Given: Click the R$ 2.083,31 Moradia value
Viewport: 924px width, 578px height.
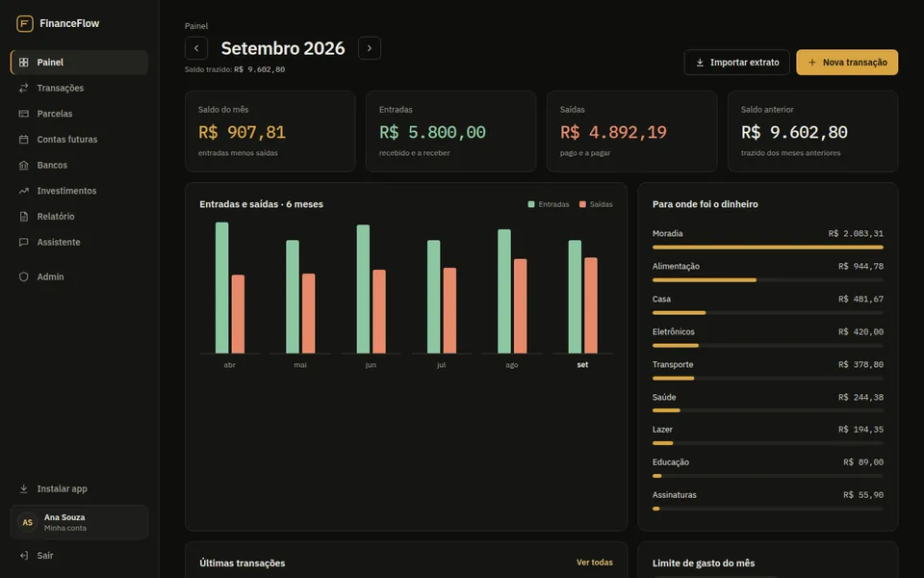Looking at the screenshot, I should [856, 233].
